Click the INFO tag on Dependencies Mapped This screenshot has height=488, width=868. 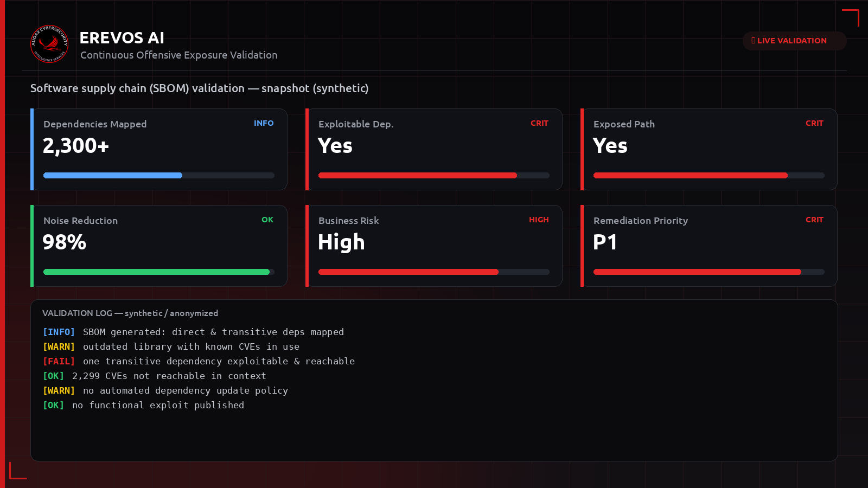pyautogui.click(x=264, y=123)
